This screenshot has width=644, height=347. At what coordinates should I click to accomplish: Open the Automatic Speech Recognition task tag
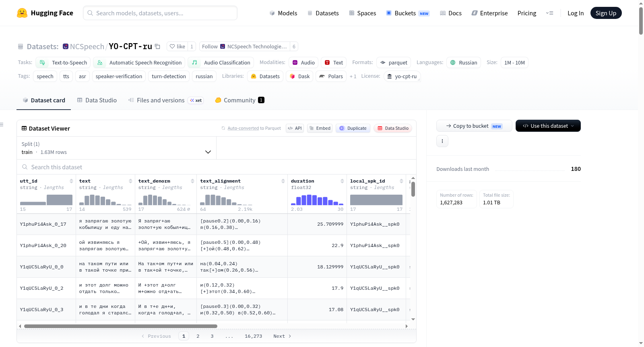click(139, 62)
